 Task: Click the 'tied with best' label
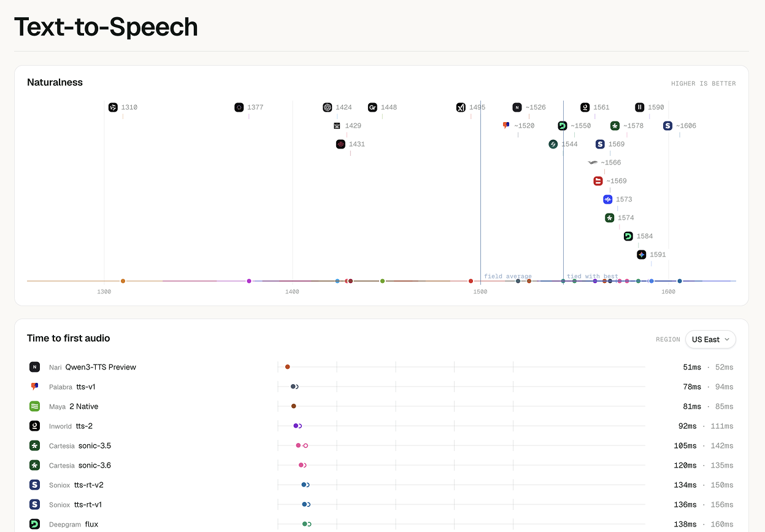(592, 276)
